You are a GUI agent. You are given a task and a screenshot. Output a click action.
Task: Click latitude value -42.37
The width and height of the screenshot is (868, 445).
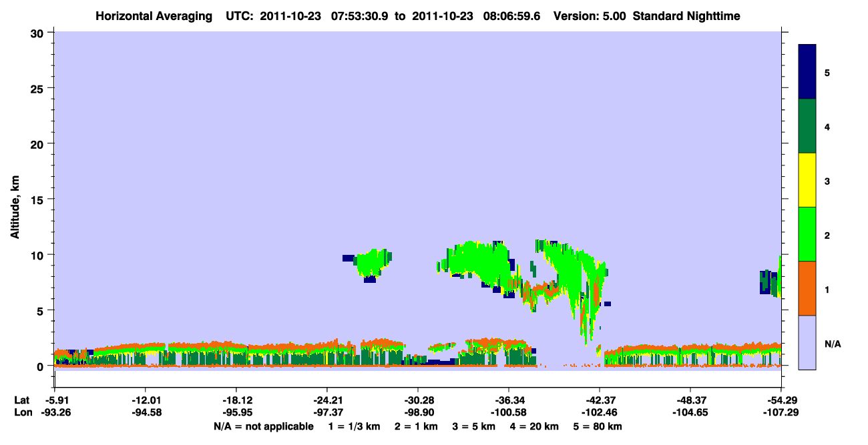[x=599, y=400]
